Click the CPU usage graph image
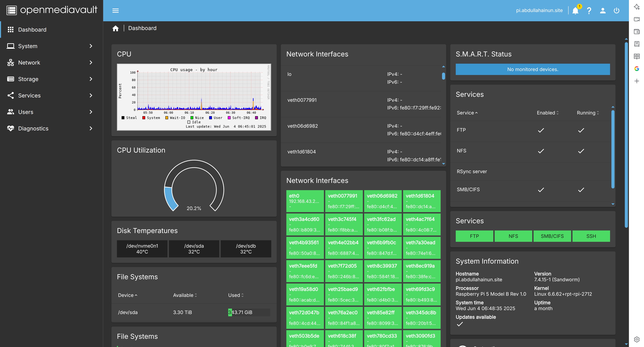 tap(194, 97)
